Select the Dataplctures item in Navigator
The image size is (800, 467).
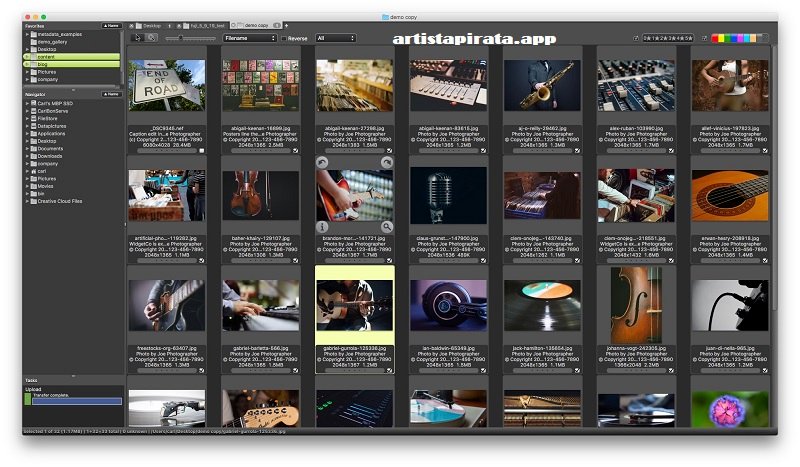52,126
